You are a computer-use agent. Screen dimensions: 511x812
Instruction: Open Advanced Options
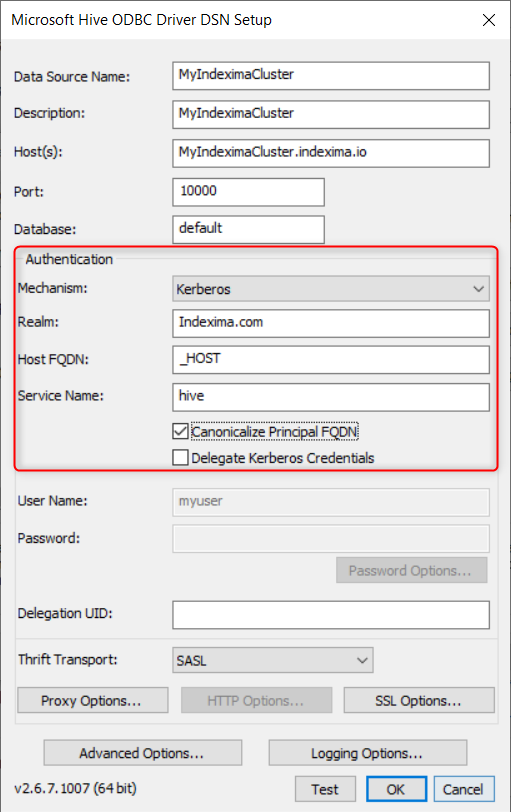click(142, 753)
